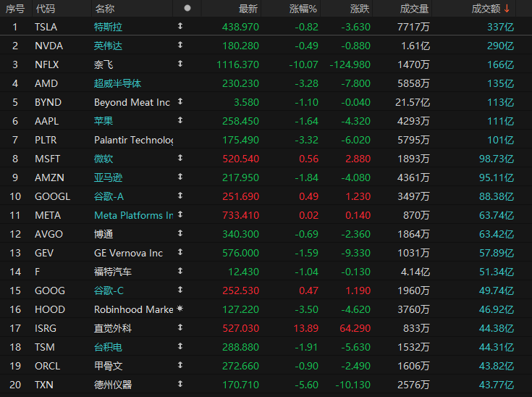This screenshot has height=397, width=532.
Task: Select the 甲骨文 name cell
Action: [108, 366]
